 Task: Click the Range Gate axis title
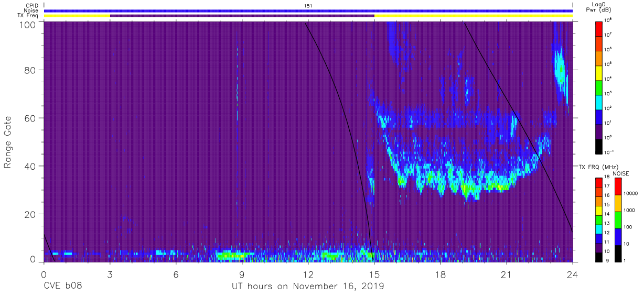(8, 142)
